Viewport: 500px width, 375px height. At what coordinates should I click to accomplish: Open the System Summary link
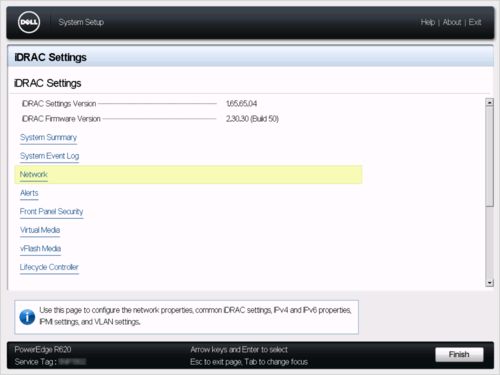pos(48,137)
